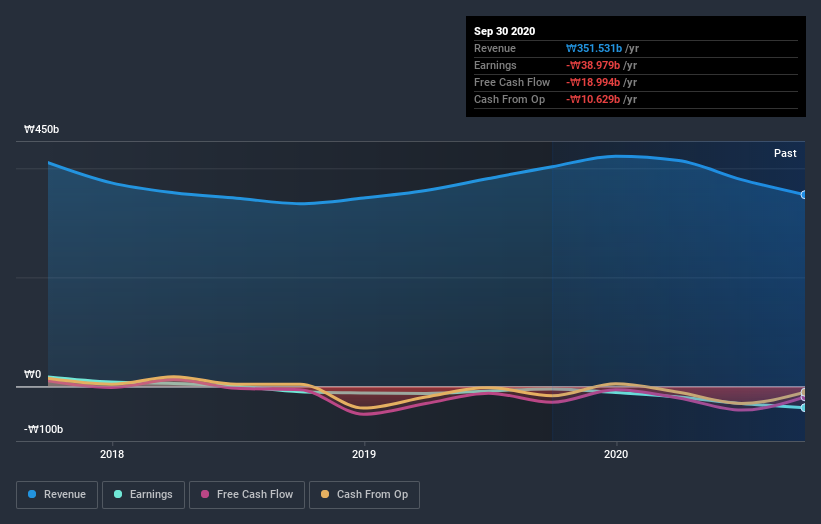Toggle the Earnings series legend button

(143, 495)
